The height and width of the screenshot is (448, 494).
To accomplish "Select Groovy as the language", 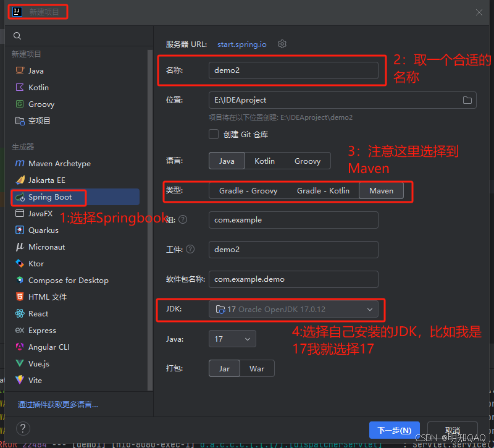I will (x=308, y=161).
